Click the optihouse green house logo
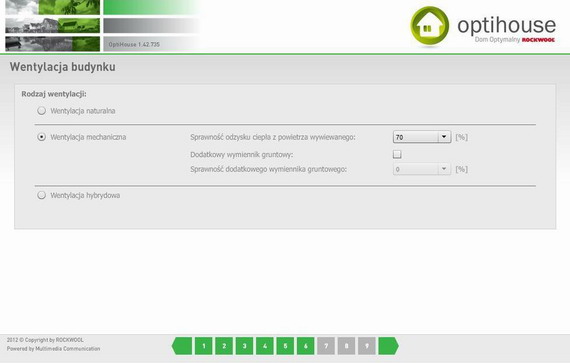 [429, 26]
